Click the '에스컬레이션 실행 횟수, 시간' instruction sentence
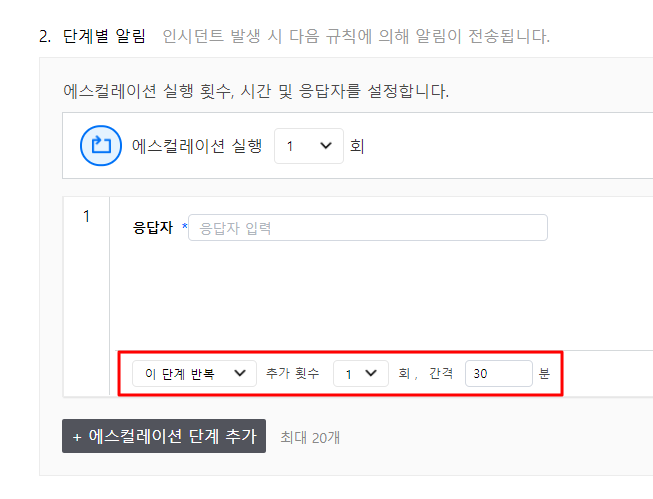 [255, 92]
